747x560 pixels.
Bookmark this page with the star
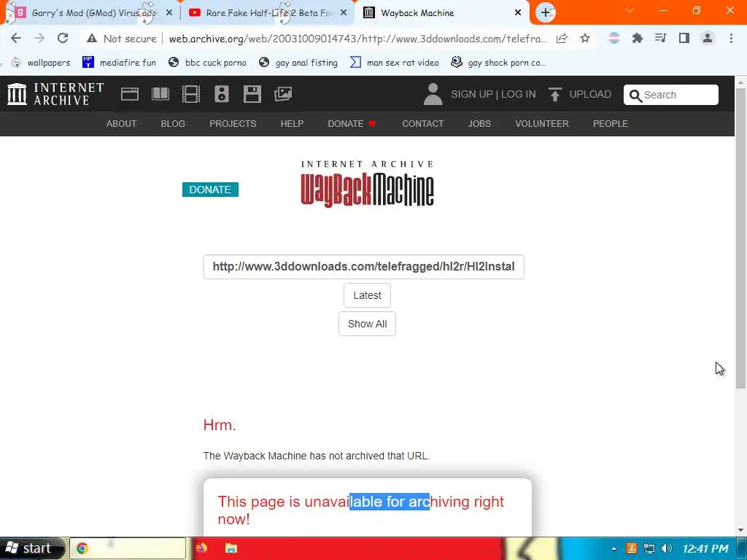(585, 38)
